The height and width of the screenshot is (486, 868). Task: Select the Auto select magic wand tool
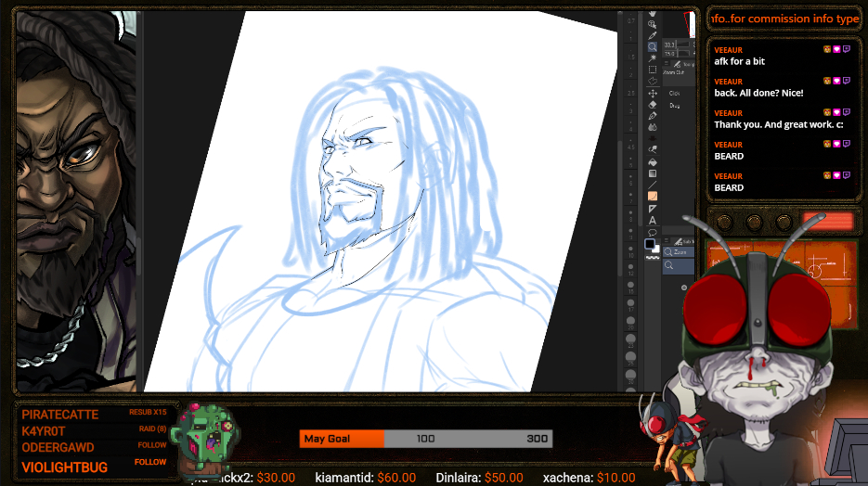[x=653, y=58]
